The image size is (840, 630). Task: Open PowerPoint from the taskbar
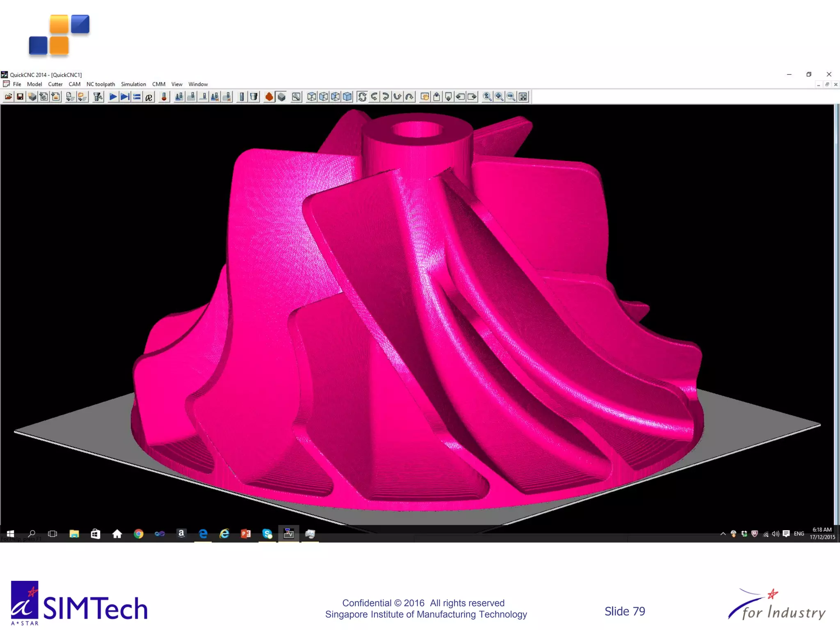(x=246, y=534)
